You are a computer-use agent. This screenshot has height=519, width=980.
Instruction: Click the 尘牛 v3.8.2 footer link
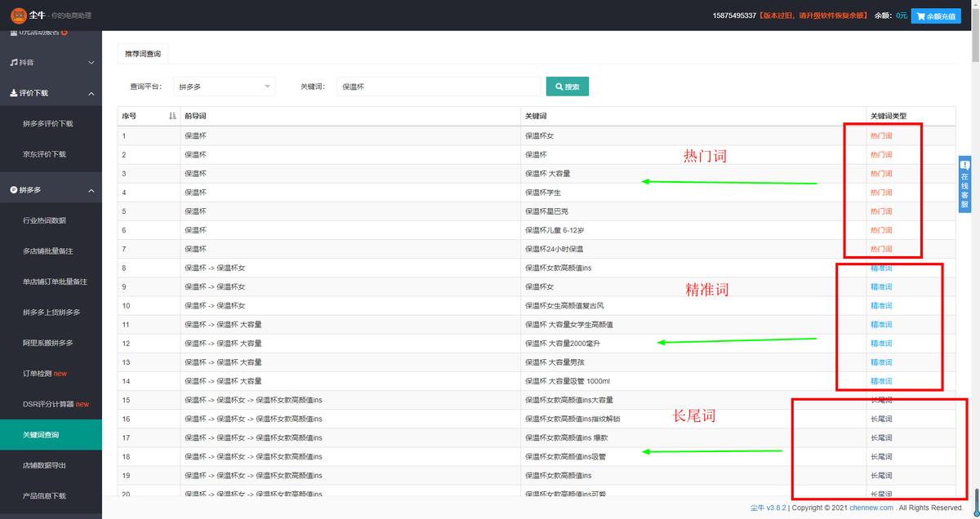(768, 508)
